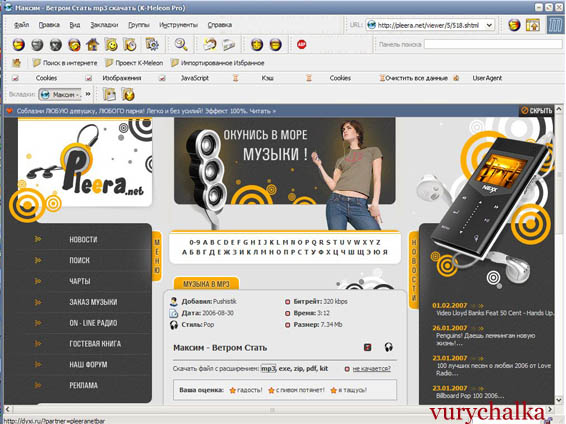Click the СКРЫТЬ button on the ad bar
The height and width of the screenshot is (424, 566).
(537, 111)
